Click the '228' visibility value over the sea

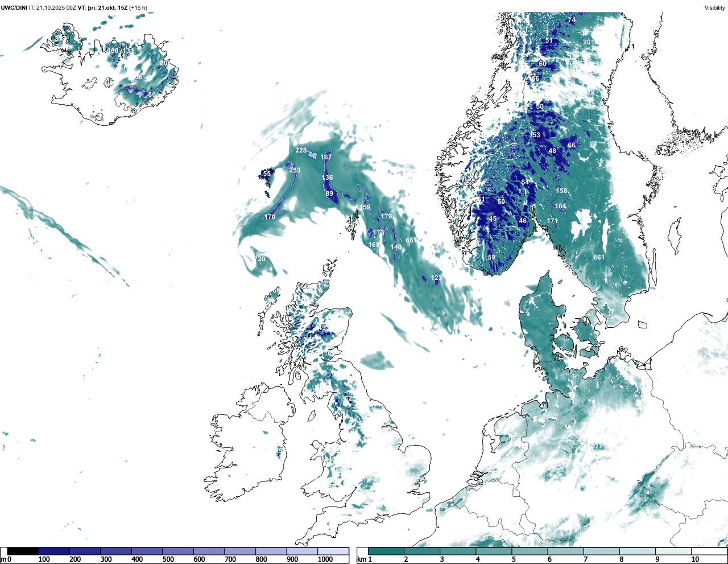(301, 150)
